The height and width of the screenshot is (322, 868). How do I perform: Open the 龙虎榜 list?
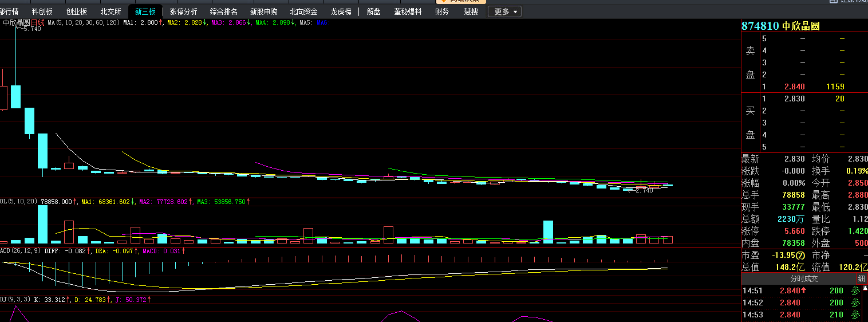[341, 11]
